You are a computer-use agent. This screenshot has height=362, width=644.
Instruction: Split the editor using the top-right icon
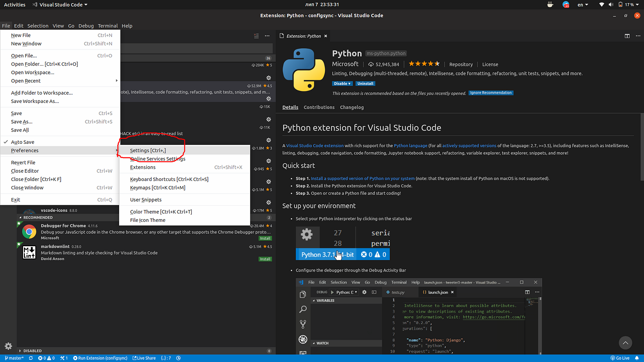[x=627, y=35]
